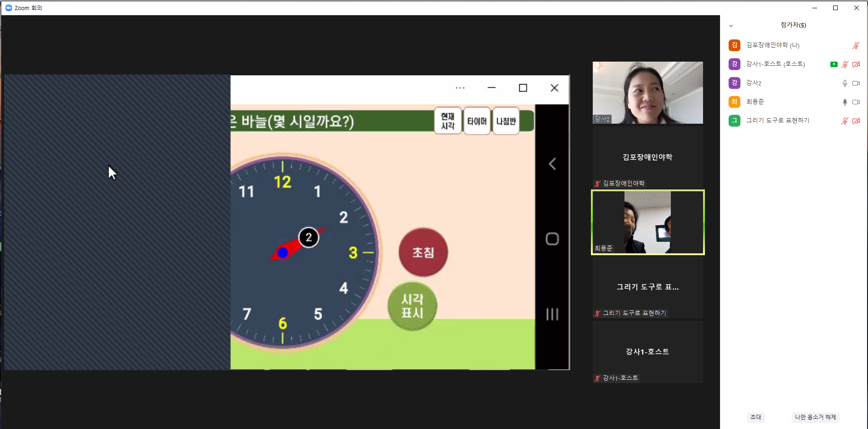The image size is (868, 429).
Task: Select 강사2 video thumbnail
Action: coord(648,92)
